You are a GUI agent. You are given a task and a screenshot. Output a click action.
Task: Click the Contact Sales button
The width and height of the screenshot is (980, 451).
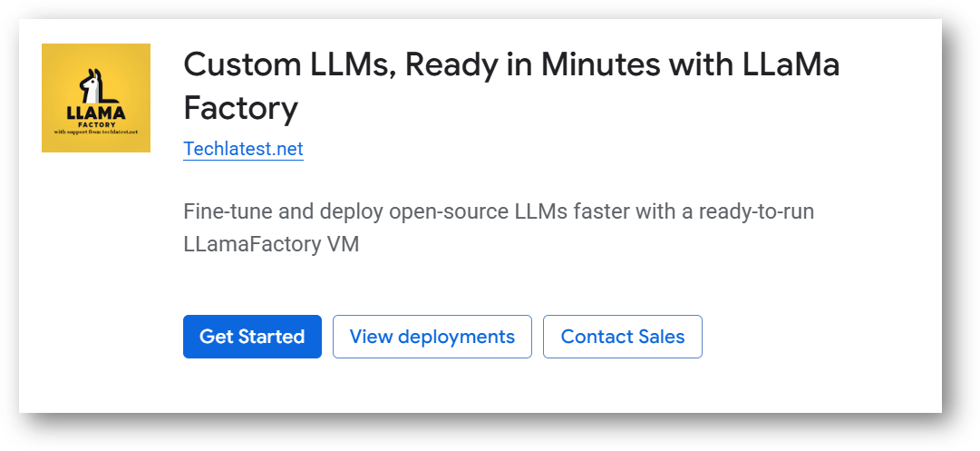click(622, 337)
